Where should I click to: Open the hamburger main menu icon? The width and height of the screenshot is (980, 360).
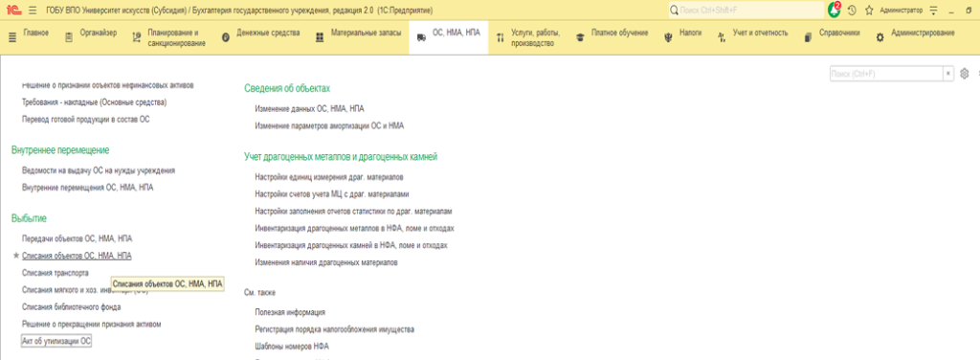[x=33, y=11]
